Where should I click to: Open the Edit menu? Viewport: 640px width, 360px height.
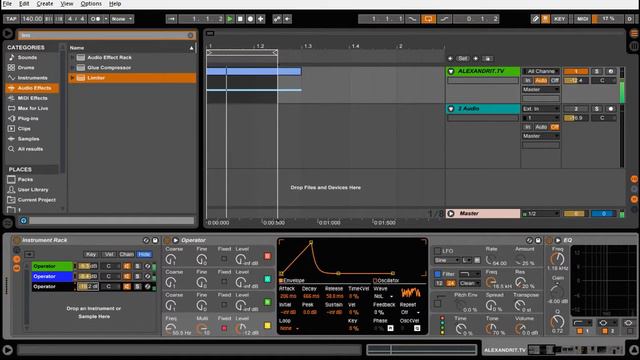(x=24, y=4)
